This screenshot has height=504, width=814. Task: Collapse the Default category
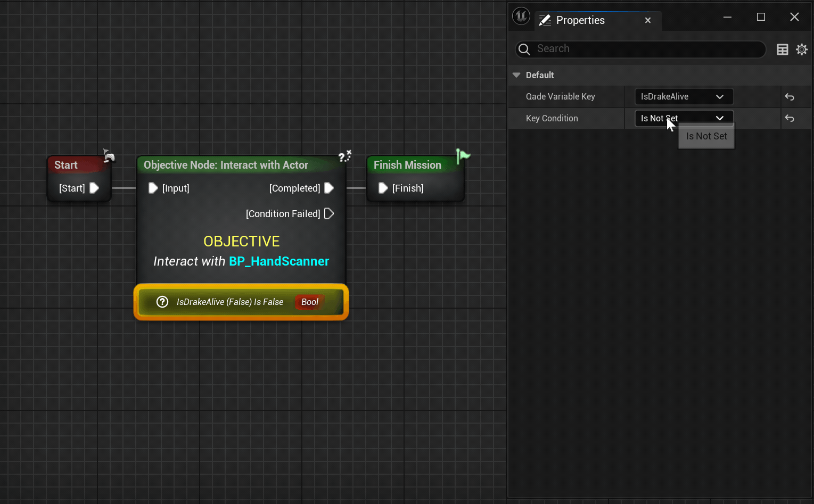[x=516, y=75]
